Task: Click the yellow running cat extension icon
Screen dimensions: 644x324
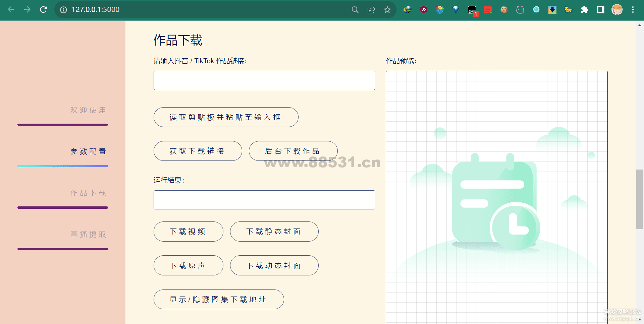Action: [x=569, y=10]
